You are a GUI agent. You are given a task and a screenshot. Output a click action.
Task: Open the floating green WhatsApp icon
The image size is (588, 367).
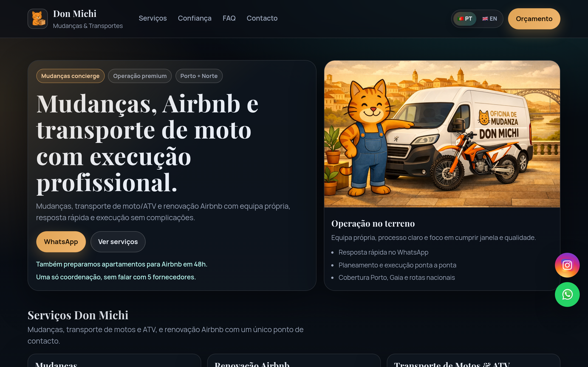point(567,295)
